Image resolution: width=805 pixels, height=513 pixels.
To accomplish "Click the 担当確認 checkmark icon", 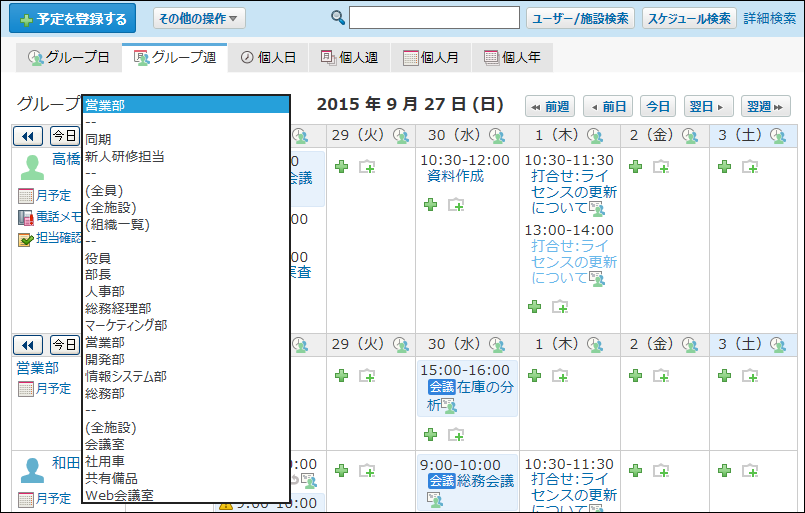I will pyautogui.click(x=26, y=239).
